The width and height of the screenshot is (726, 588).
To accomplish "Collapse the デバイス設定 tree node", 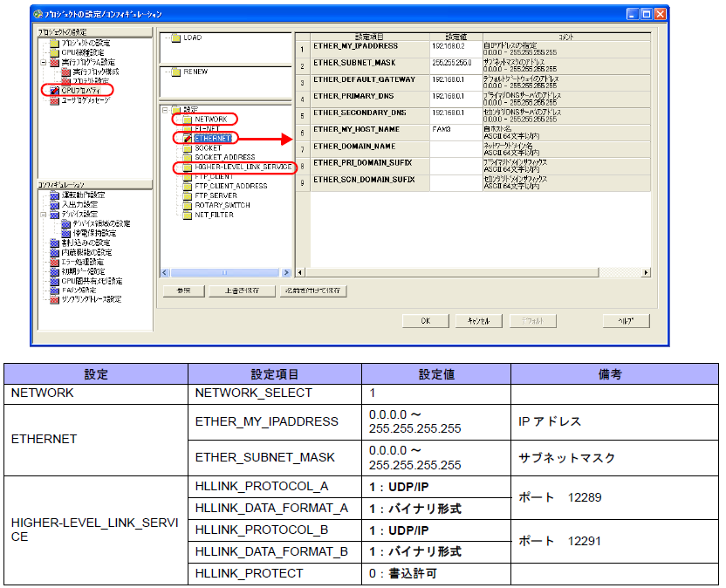I will 43,214.
